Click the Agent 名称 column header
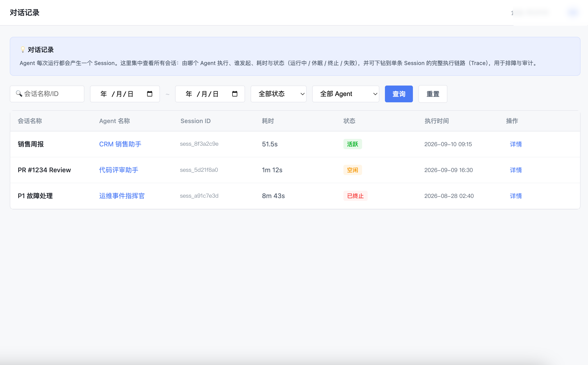The height and width of the screenshot is (365, 588). [x=114, y=121]
